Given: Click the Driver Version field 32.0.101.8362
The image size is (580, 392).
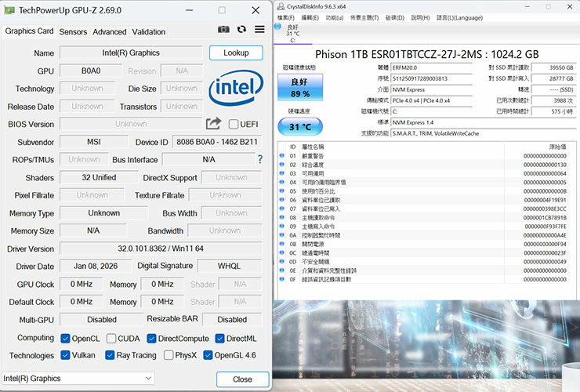Looking at the screenshot, I should pos(161,249).
